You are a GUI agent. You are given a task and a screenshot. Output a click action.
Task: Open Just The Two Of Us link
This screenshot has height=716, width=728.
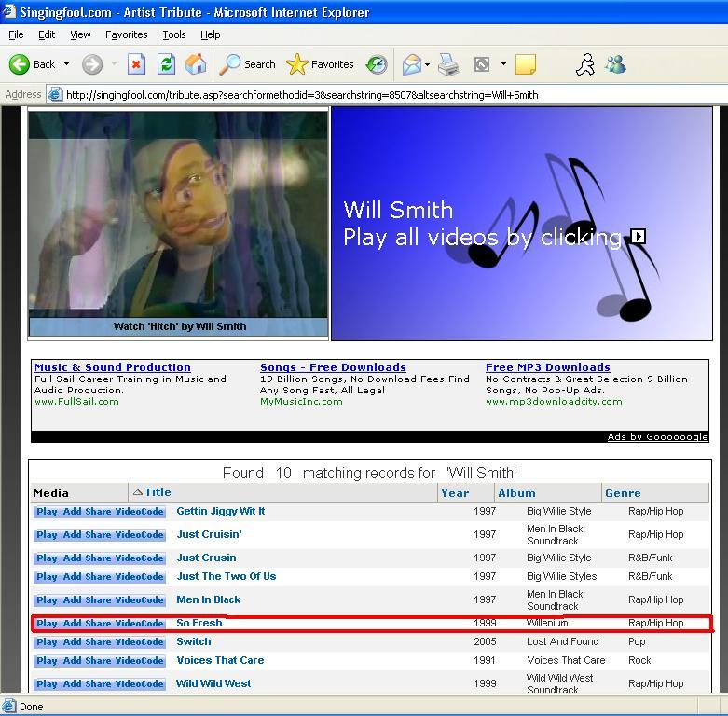coord(227,576)
